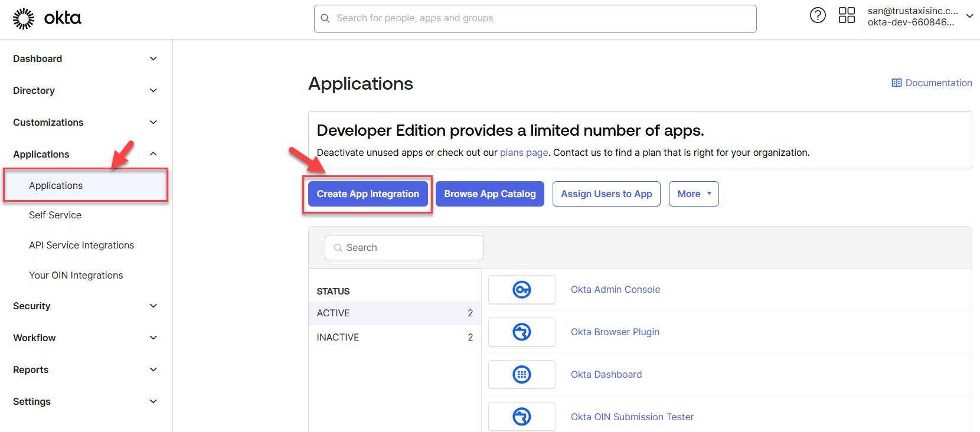This screenshot has width=980, height=432.
Task: Click the Documentation book icon
Action: click(896, 83)
